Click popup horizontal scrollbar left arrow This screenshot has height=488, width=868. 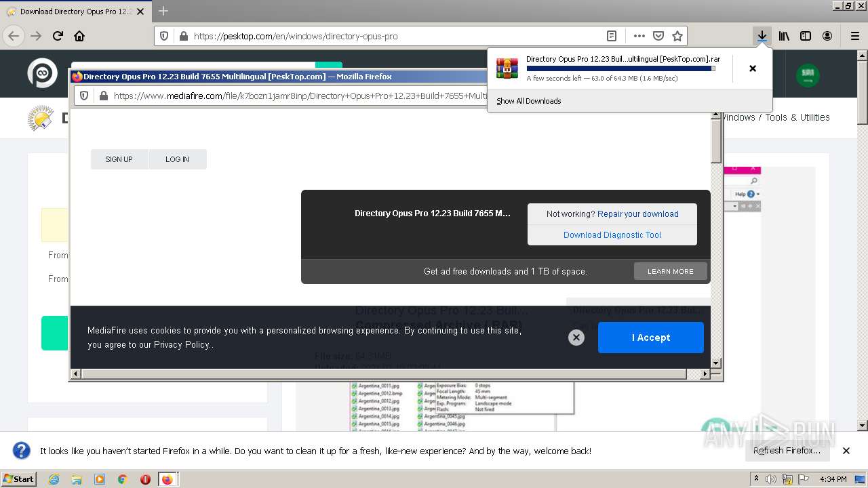pos(76,373)
